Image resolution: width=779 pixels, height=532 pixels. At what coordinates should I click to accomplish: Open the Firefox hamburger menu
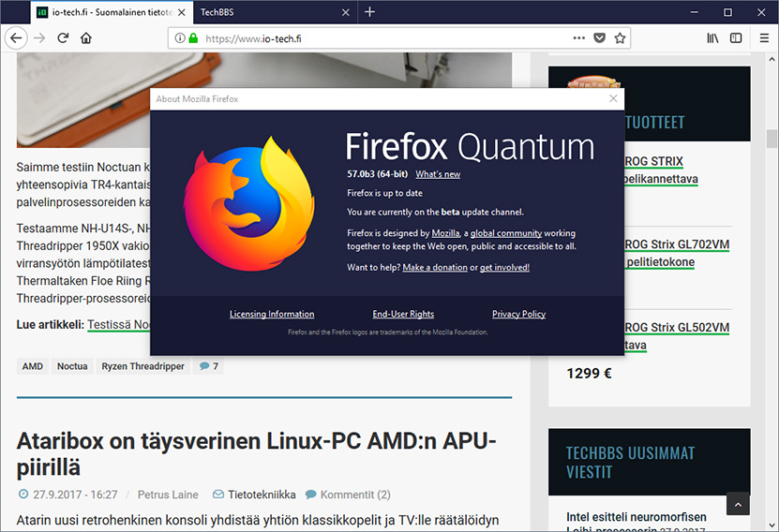coord(764,38)
